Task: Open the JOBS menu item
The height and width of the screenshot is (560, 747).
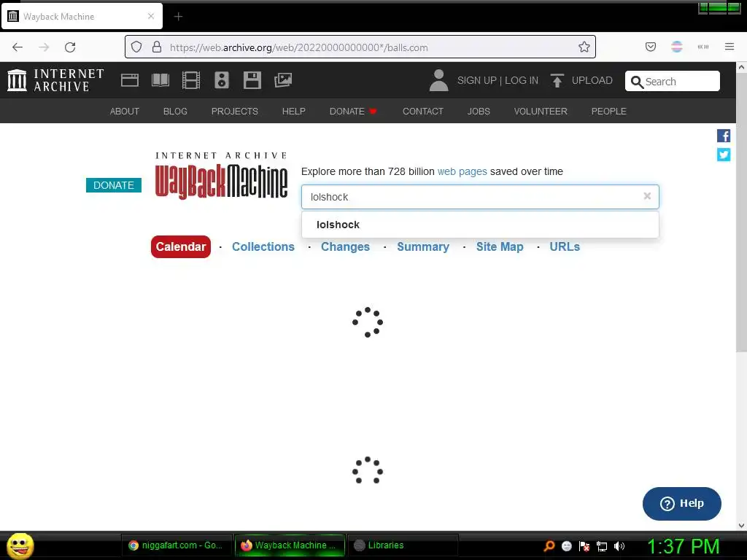Action: pos(479,111)
